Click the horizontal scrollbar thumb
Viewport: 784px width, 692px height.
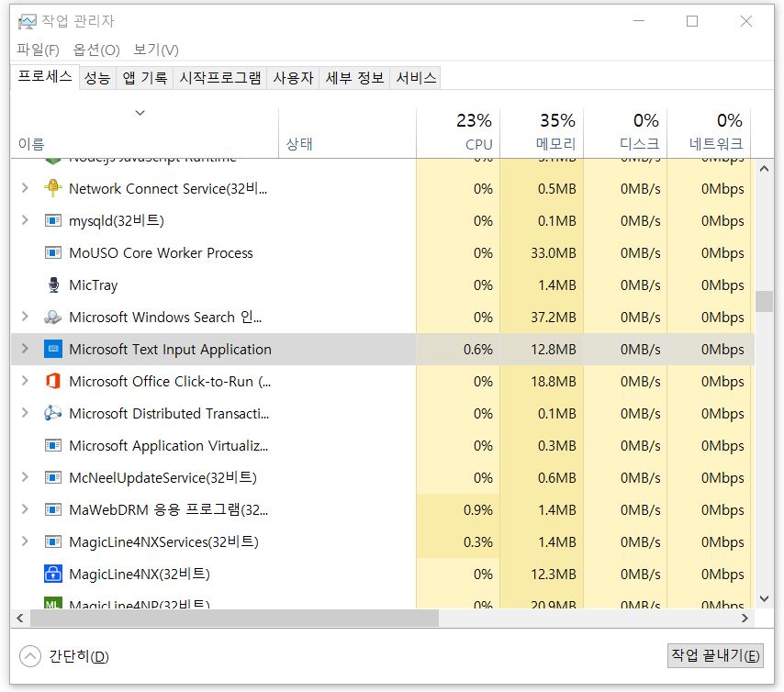click(x=234, y=618)
